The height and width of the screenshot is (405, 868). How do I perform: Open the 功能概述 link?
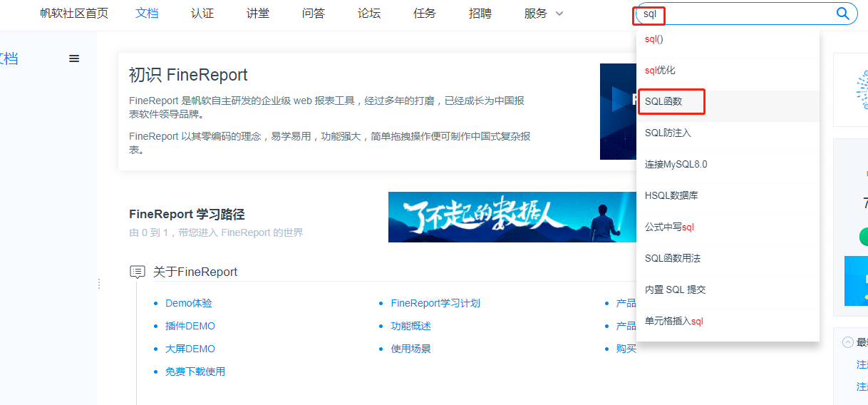tap(411, 326)
